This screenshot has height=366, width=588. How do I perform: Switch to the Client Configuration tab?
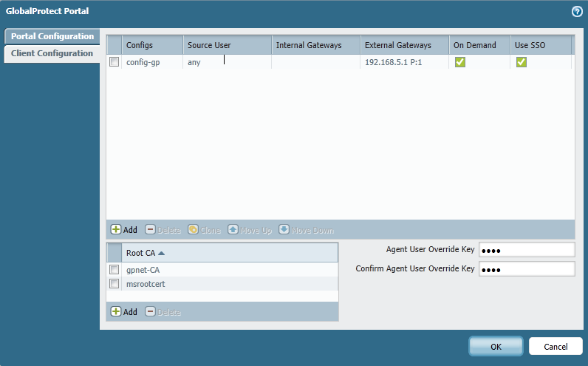[x=52, y=53]
